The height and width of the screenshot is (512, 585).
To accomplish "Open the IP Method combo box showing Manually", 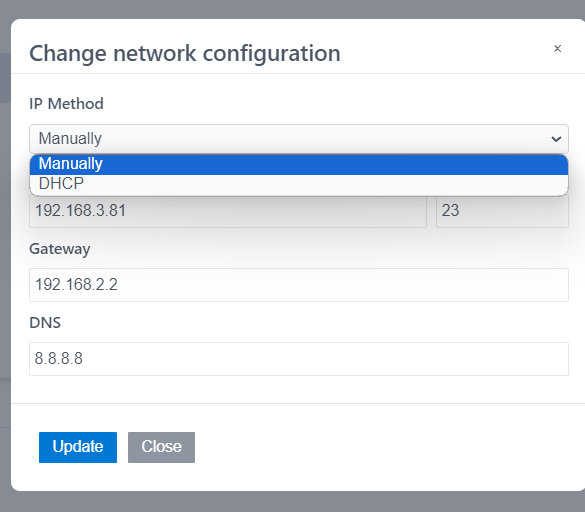I will point(299,139).
